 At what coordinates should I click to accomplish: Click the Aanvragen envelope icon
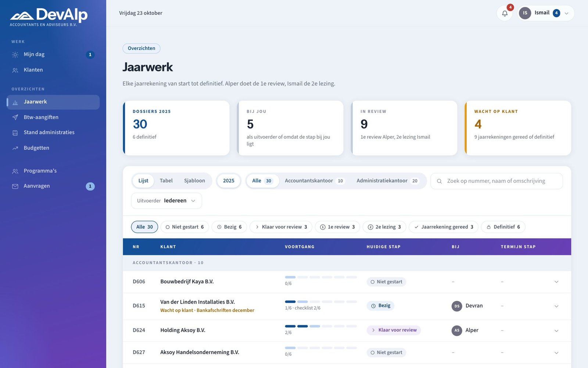tap(15, 187)
